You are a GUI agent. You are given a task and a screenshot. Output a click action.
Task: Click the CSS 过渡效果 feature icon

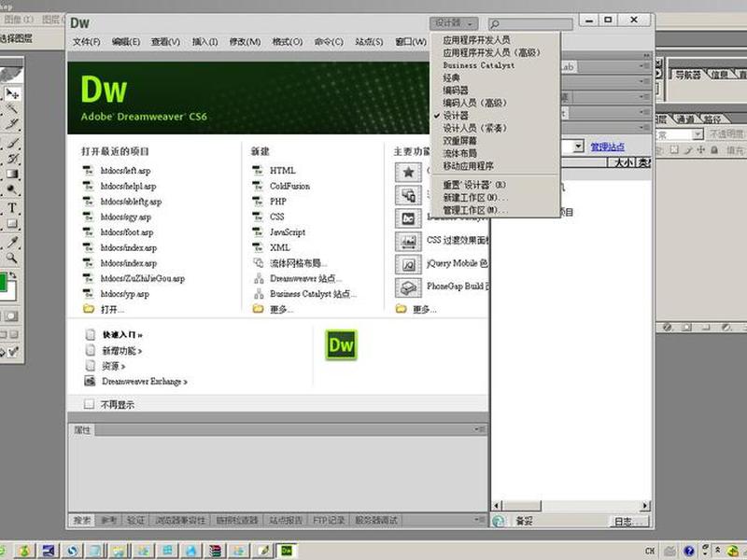[x=408, y=242]
